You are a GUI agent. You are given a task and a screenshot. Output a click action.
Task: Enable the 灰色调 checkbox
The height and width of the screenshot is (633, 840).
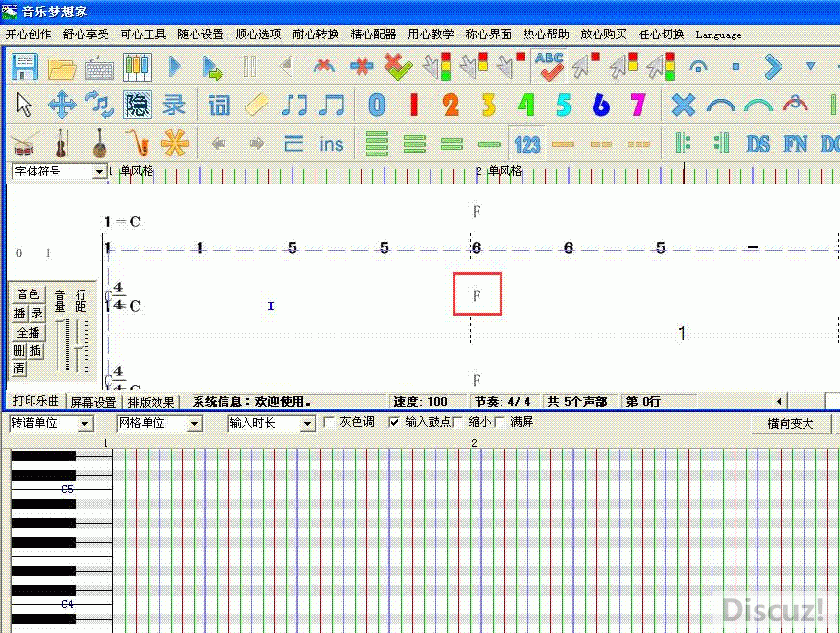click(330, 422)
